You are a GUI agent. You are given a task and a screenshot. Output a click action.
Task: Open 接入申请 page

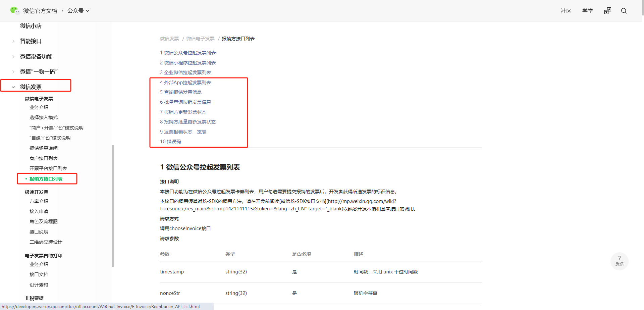coord(39,211)
